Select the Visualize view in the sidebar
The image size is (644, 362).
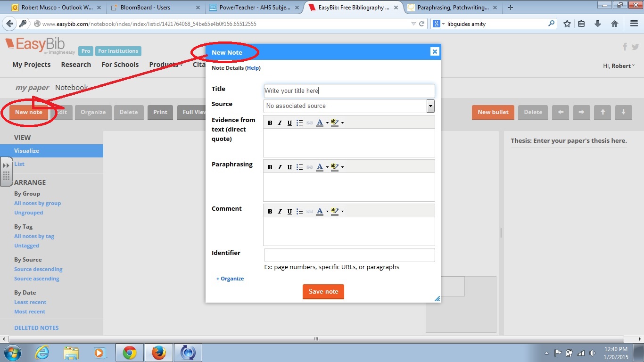[51, 151]
